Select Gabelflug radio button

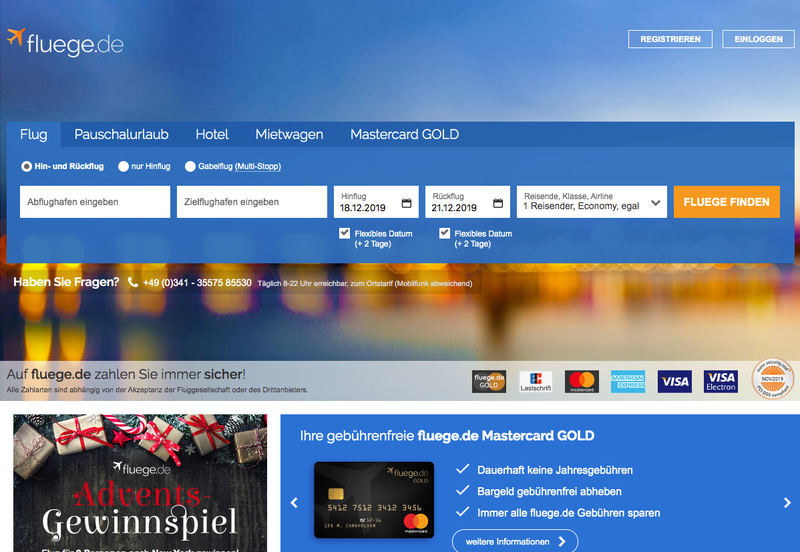coord(190,166)
